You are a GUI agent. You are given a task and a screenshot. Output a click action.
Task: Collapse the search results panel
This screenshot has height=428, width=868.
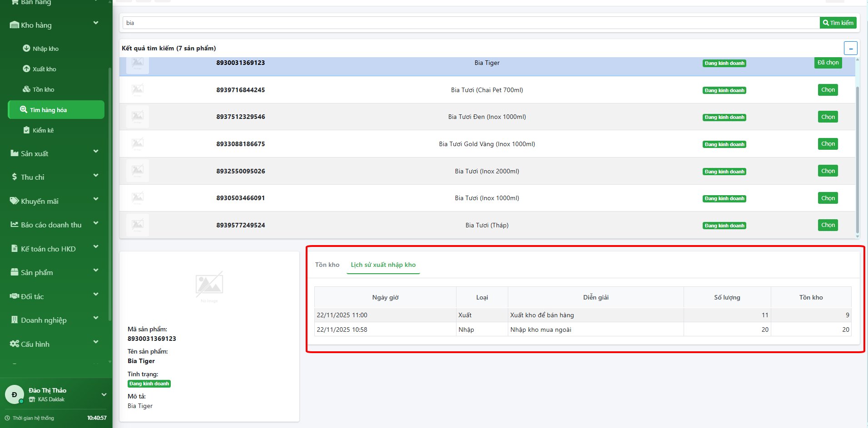pos(850,48)
